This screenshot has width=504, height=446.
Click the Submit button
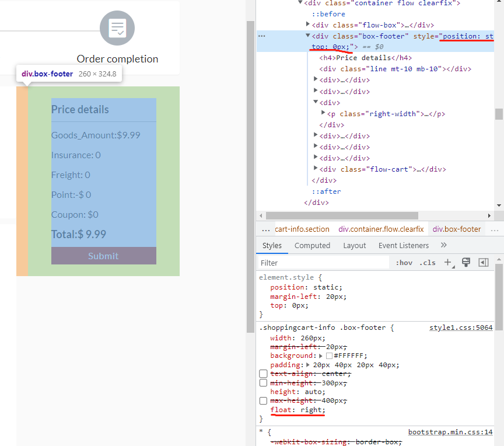tap(103, 256)
